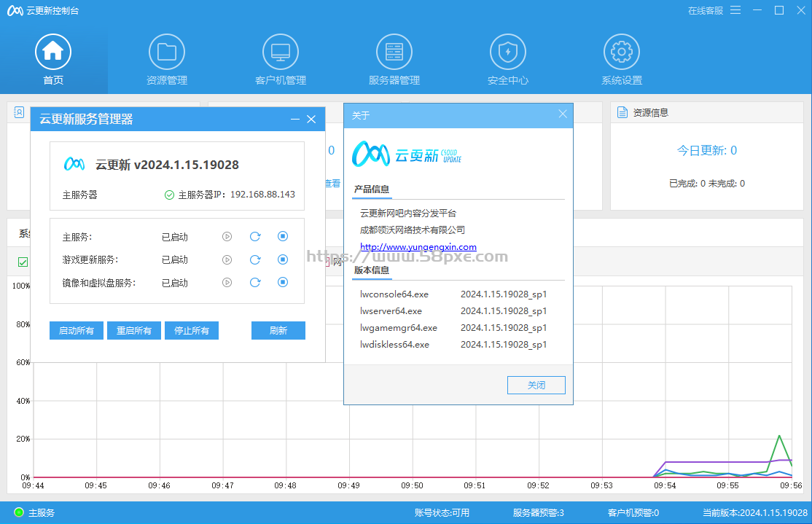Click the 云更新 v2024.1.15.19028 title text

pyautogui.click(x=167, y=165)
